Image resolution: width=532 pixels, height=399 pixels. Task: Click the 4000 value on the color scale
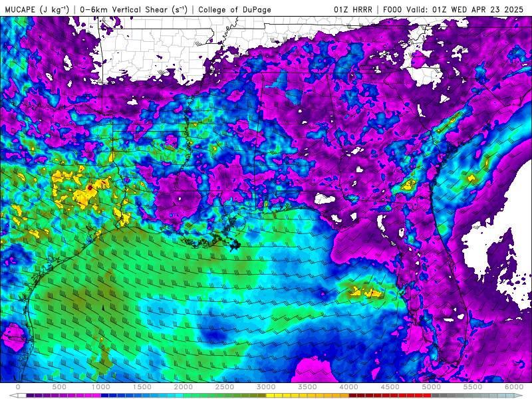pos(348,387)
